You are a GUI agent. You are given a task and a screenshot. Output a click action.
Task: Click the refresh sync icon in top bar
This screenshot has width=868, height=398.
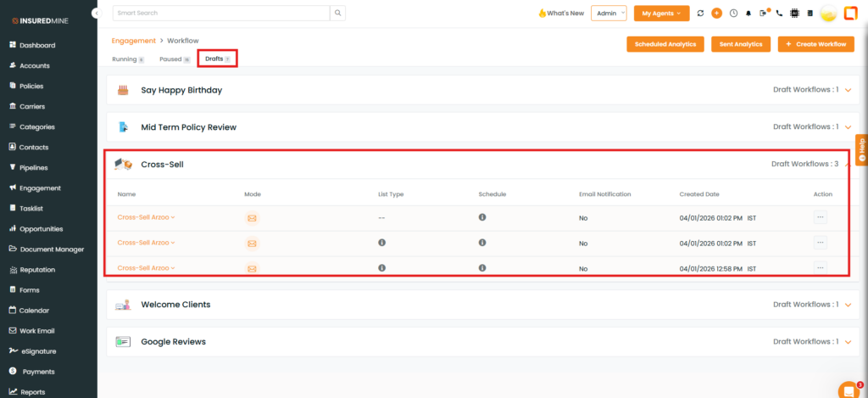[x=700, y=14]
